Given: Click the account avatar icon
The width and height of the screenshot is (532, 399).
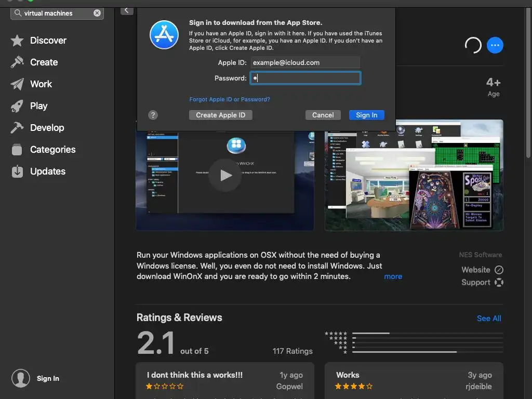Looking at the screenshot, I should pos(21,378).
